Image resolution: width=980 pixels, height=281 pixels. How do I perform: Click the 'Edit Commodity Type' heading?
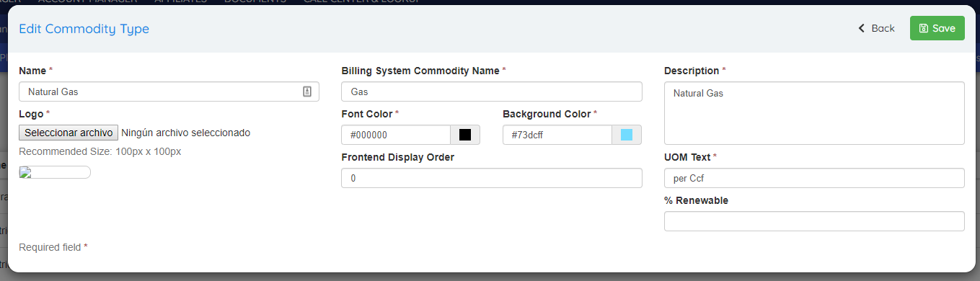pyautogui.click(x=84, y=29)
